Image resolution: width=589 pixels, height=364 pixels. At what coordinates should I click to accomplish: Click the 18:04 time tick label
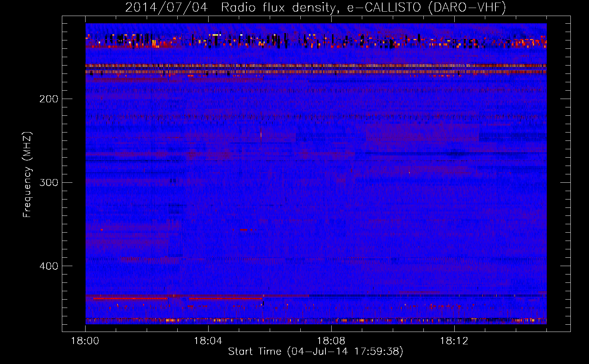[x=208, y=341]
